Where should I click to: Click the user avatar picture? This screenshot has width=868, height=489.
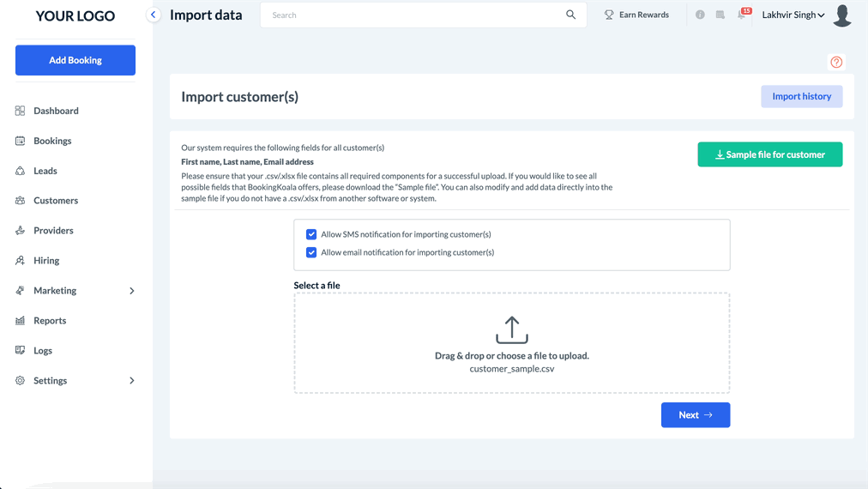tap(842, 15)
